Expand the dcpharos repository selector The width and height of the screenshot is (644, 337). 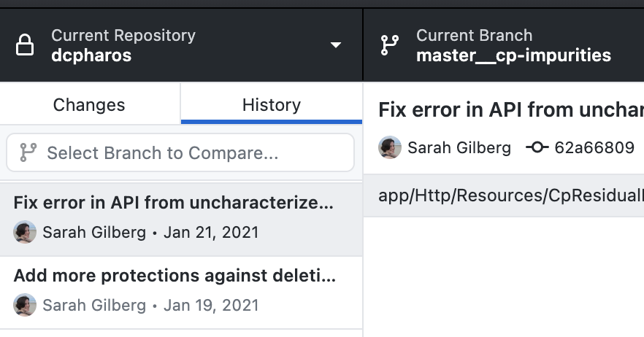click(181, 44)
